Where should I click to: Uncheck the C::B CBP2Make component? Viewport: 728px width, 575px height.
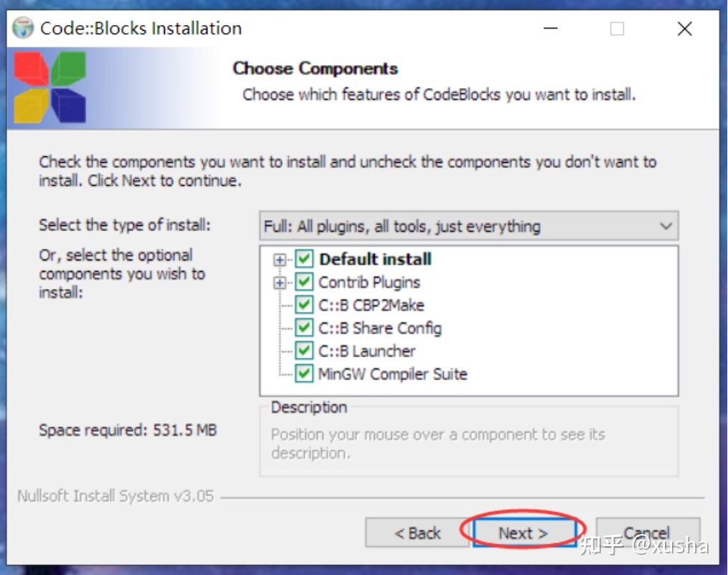click(x=305, y=305)
